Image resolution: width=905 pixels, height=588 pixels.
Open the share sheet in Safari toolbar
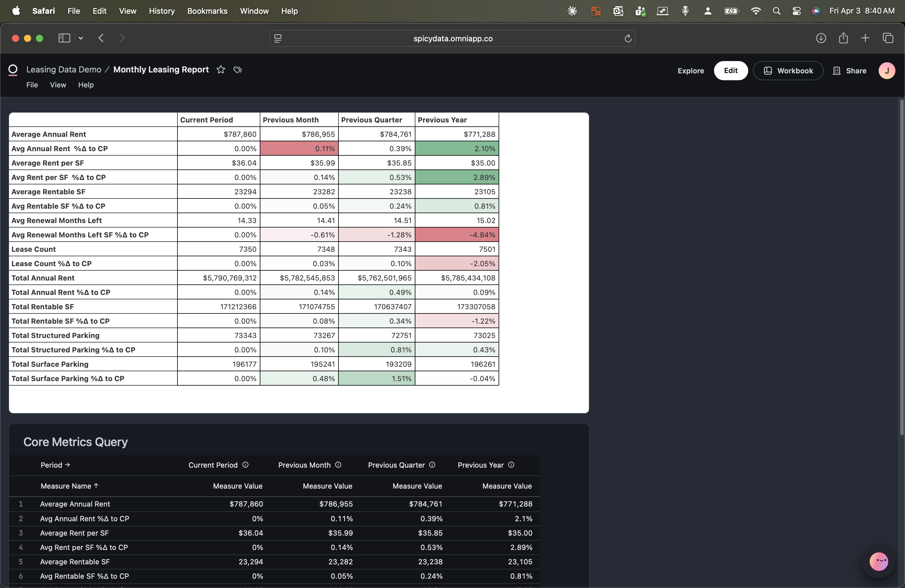[x=843, y=38]
